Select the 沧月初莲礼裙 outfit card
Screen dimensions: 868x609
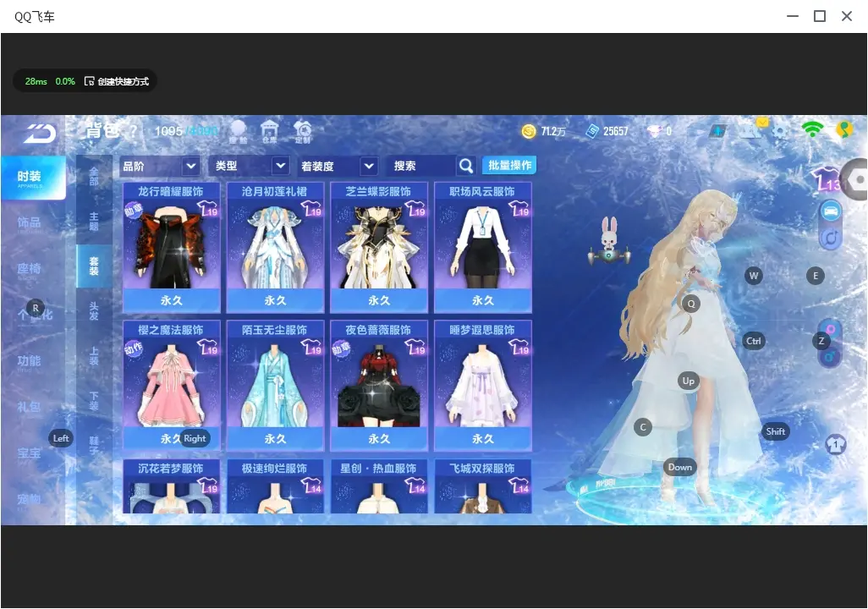[275, 247]
